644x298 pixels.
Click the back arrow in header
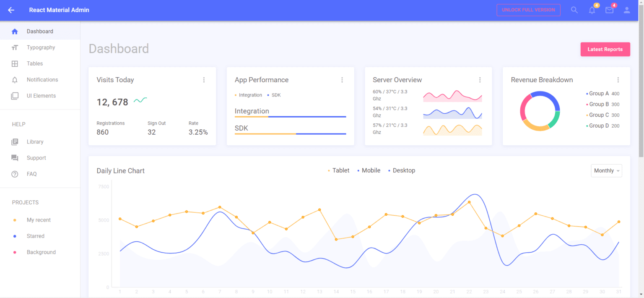coord(11,10)
